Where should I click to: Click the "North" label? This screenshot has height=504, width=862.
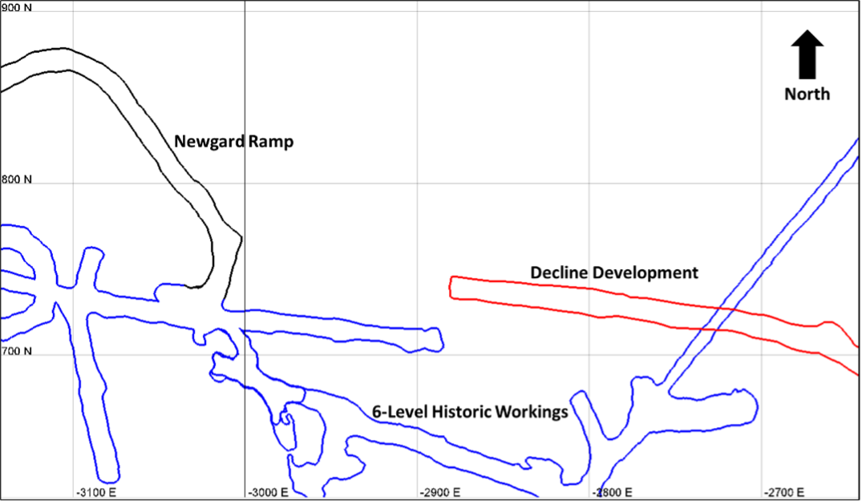[x=807, y=94]
